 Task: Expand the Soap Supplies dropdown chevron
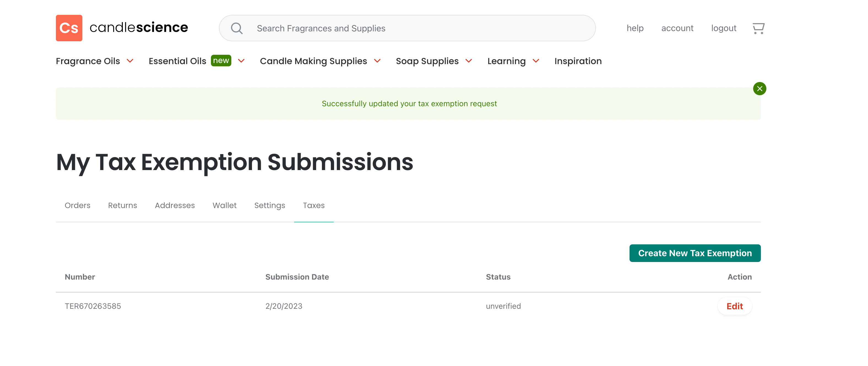469,61
